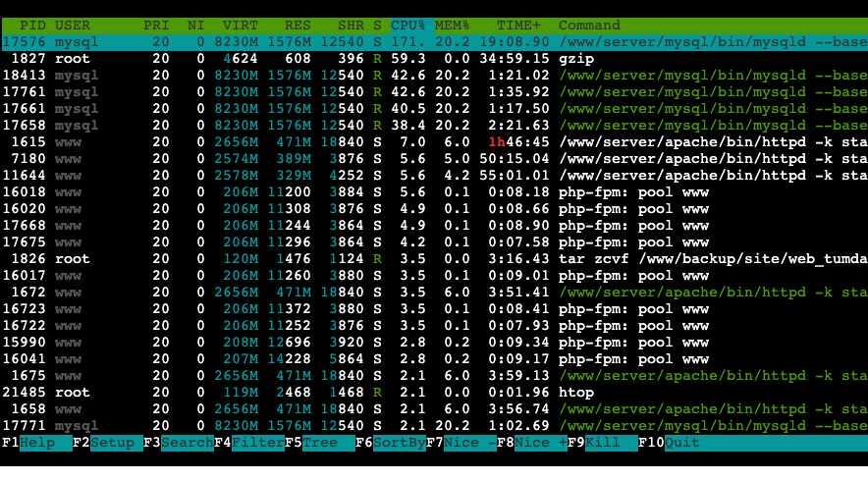Sort by the PID column header

[32, 26]
